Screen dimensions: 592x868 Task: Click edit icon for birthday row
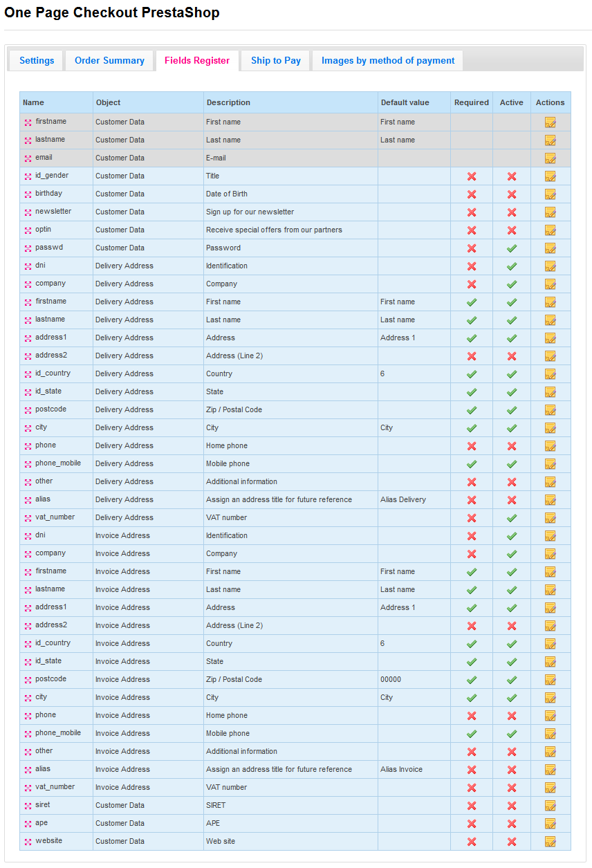[551, 194]
